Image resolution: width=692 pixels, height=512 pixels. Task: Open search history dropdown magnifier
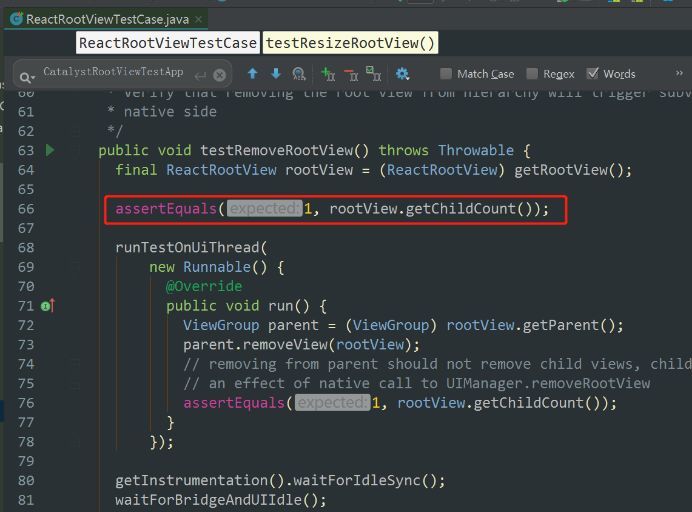[x=26, y=77]
